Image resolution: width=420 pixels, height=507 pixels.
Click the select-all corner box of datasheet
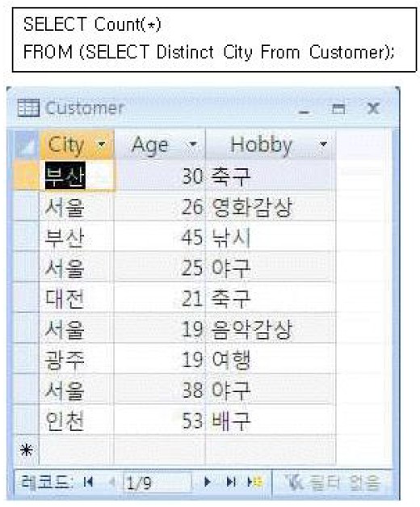pyautogui.click(x=27, y=144)
